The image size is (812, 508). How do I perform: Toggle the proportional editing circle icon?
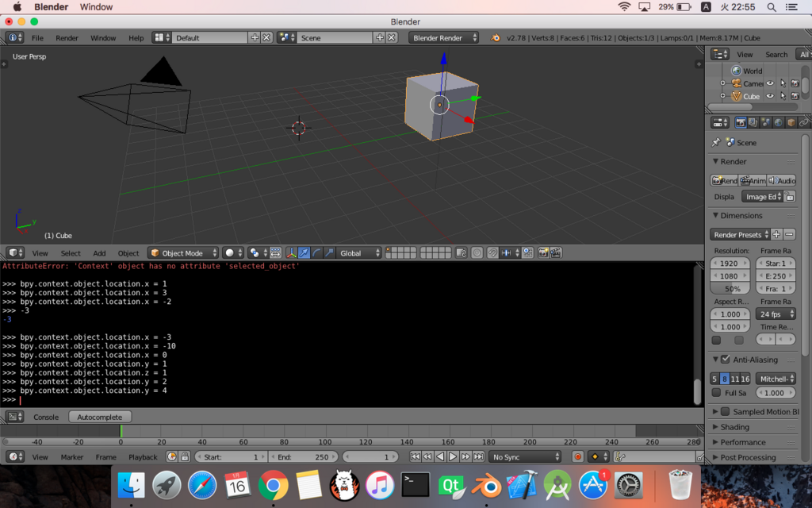[477, 253]
